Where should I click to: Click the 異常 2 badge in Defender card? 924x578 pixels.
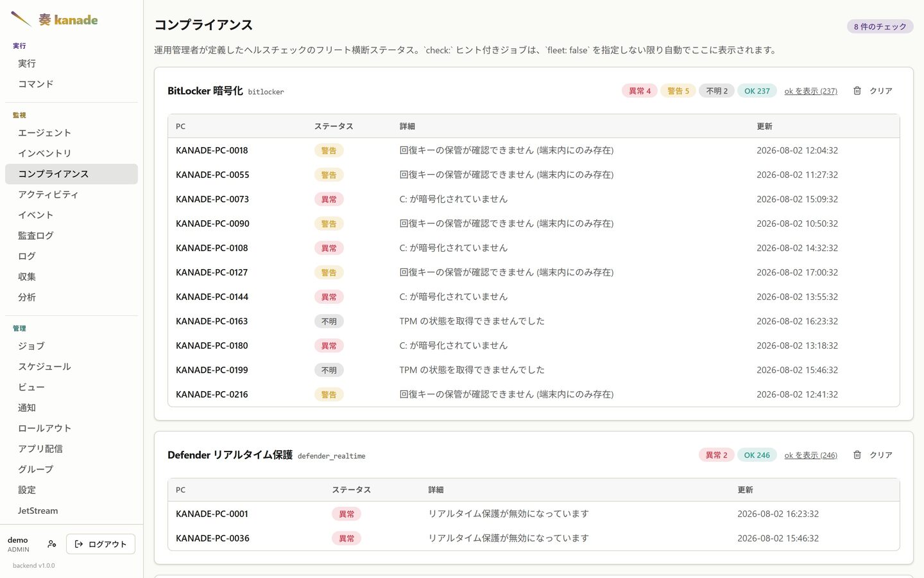coord(717,455)
